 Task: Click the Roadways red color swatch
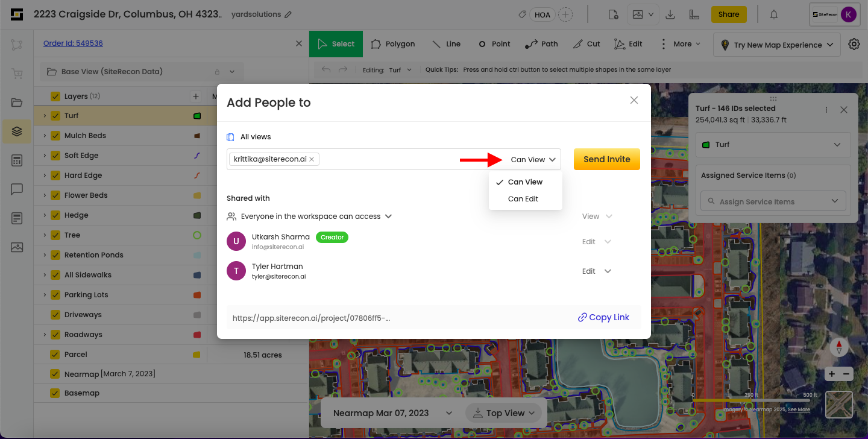pos(197,335)
